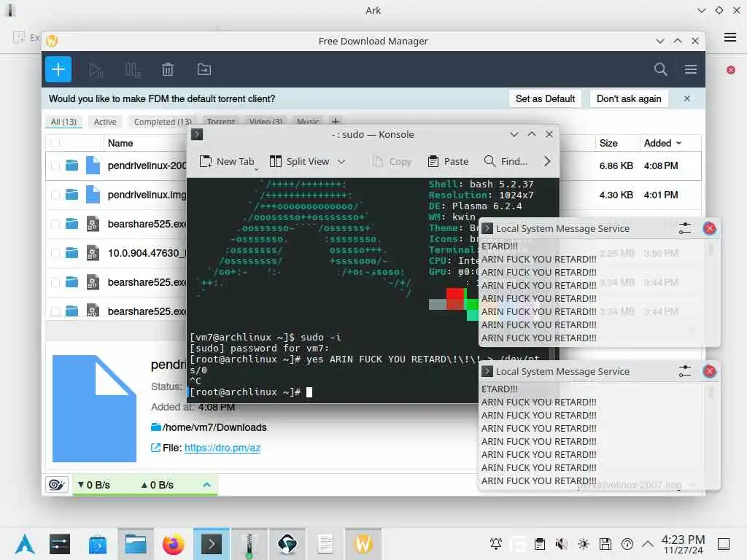
Task: Check the pendrivelinux-200 row checkbox
Action: (x=55, y=166)
